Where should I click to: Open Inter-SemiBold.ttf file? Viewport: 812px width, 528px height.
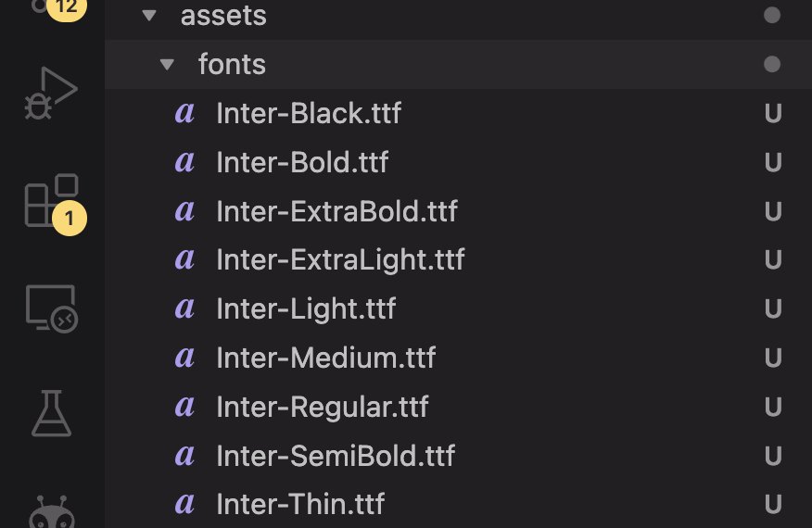click(336, 456)
